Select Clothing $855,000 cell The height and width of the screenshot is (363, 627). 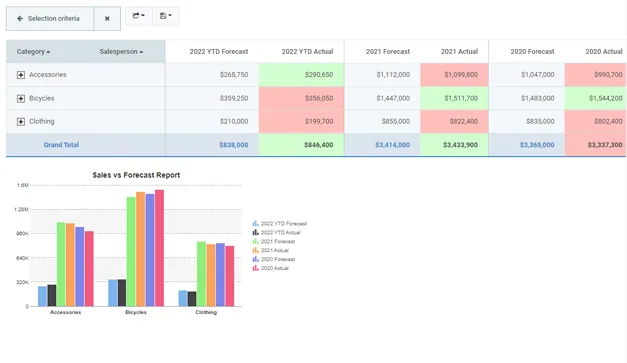pyautogui.click(x=382, y=122)
